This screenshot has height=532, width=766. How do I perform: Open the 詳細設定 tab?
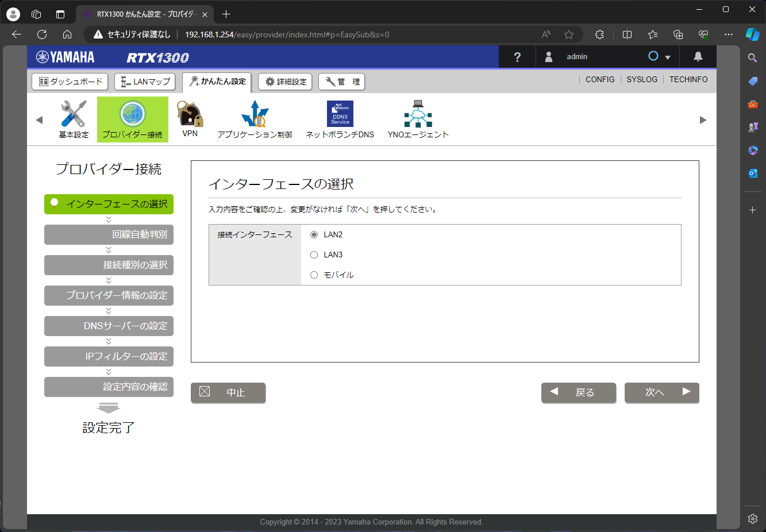point(285,82)
